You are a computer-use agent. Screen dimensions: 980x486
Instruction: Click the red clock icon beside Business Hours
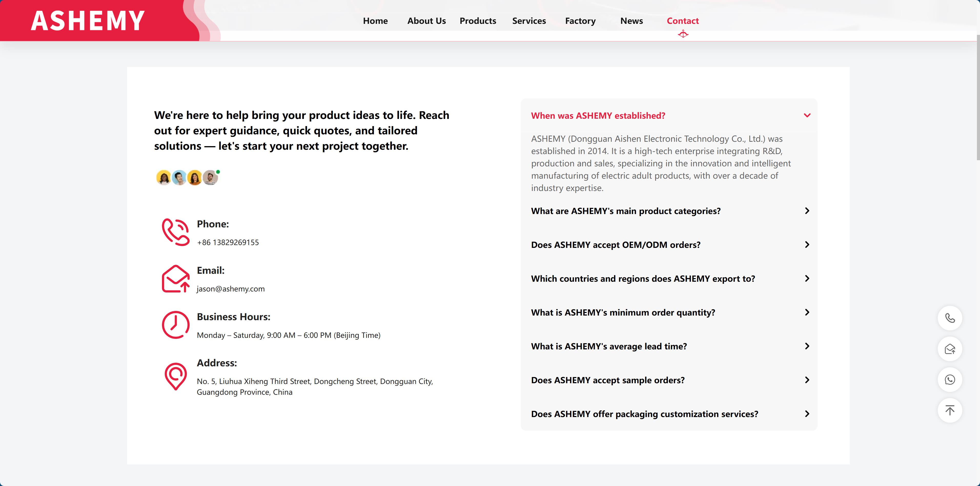click(x=175, y=325)
